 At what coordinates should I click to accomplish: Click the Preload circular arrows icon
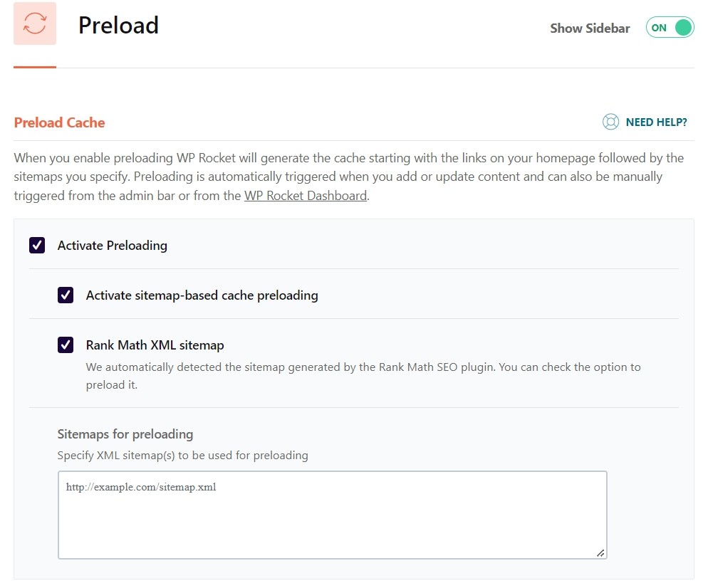pos(35,23)
